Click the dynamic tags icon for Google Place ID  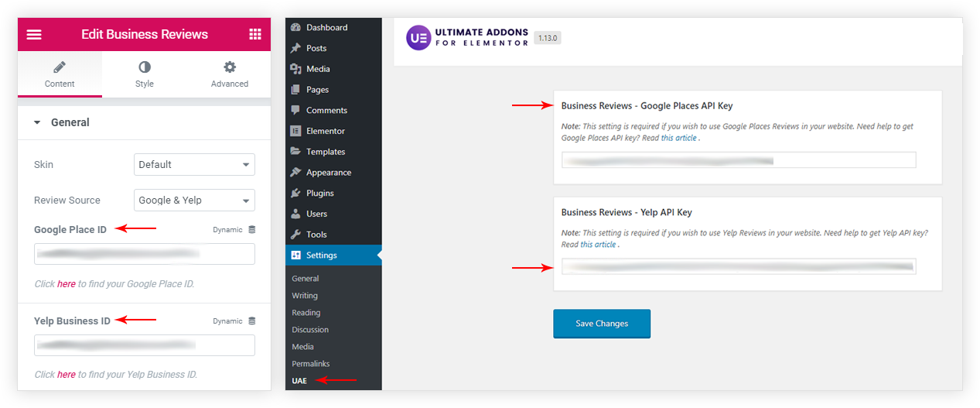pyautogui.click(x=251, y=230)
